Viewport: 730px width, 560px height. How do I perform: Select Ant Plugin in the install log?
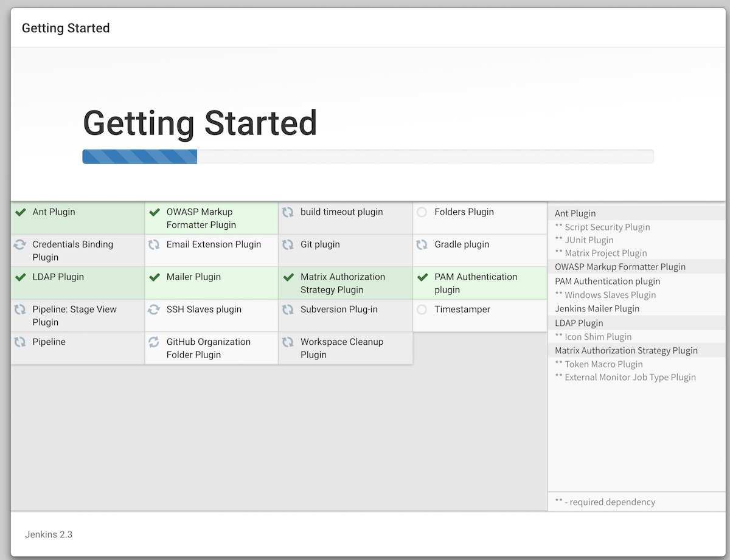(x=575, y=213)
